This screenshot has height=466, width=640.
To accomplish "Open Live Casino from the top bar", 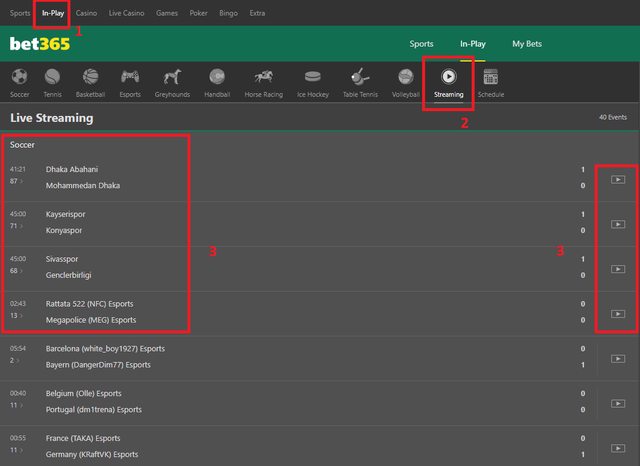I will tap(127, 13).
